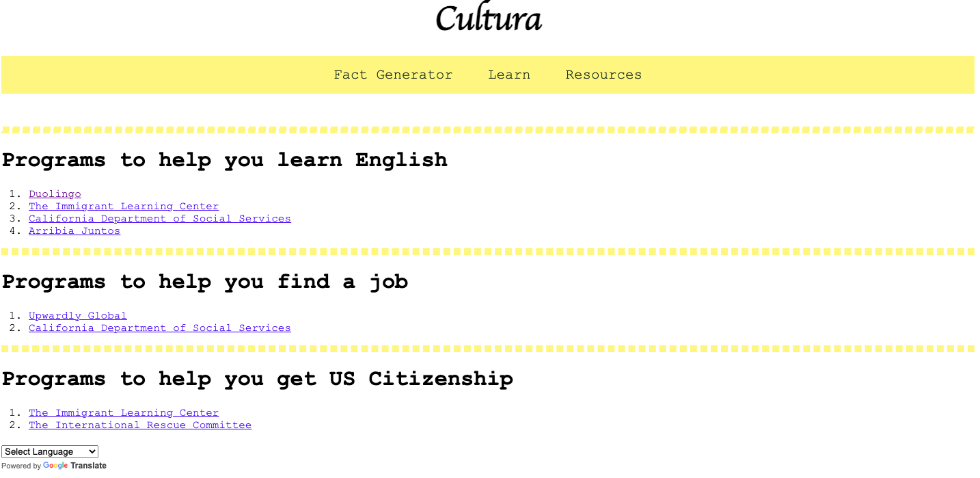This screenshot has width=980, height=478.
Task: Go to the Learn page
Action: click(x=509, y=75)
